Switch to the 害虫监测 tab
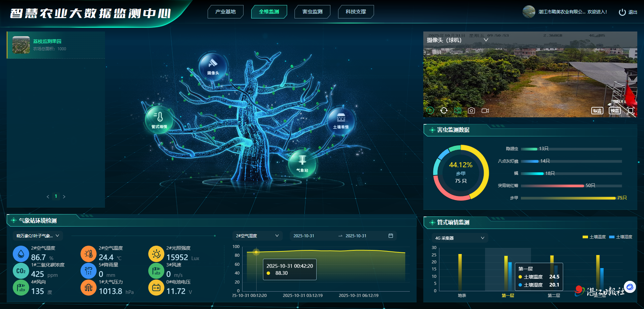 pyautogui.click(x=312, y=12)
